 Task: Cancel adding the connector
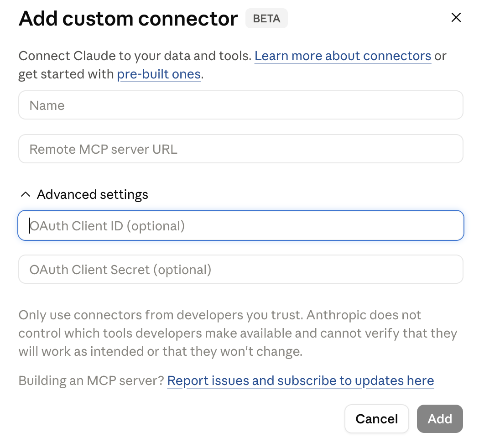pyautogui.click(x=377, y=419)
